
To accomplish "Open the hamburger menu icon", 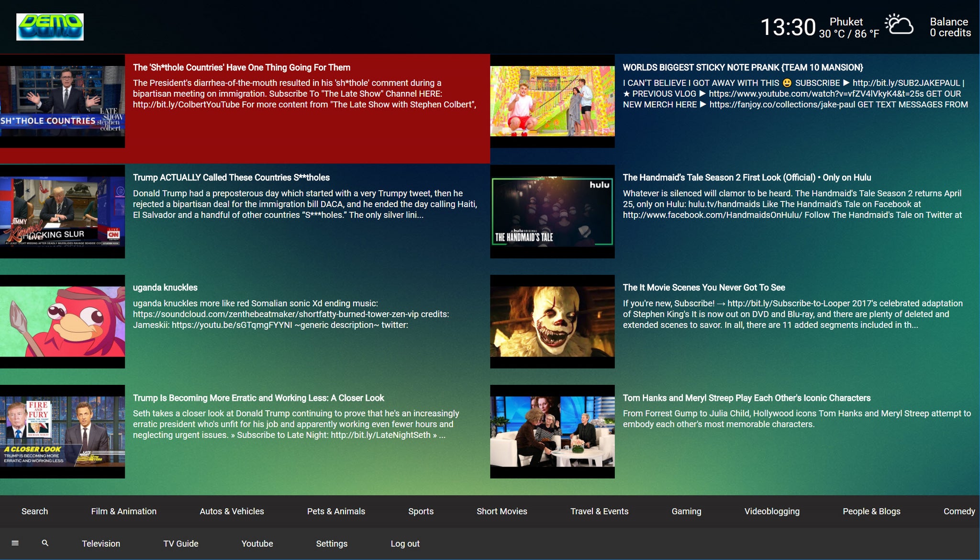I will 15,543.
